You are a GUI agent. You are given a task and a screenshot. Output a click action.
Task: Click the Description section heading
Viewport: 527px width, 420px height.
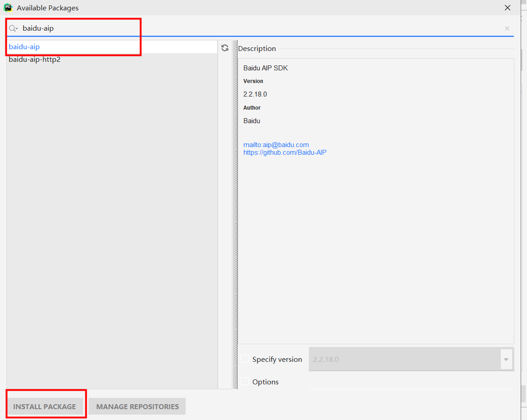(x=257, y=49)
